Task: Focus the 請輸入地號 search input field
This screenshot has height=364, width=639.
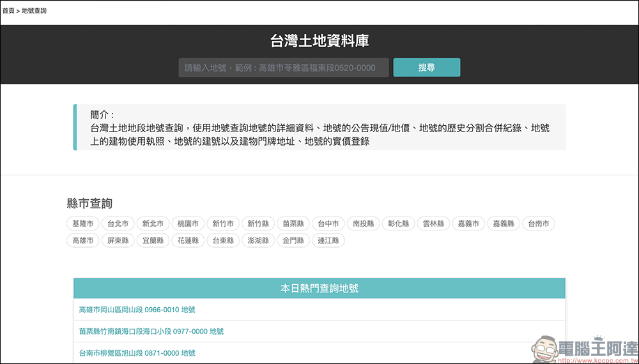Action: pos(283,68)
